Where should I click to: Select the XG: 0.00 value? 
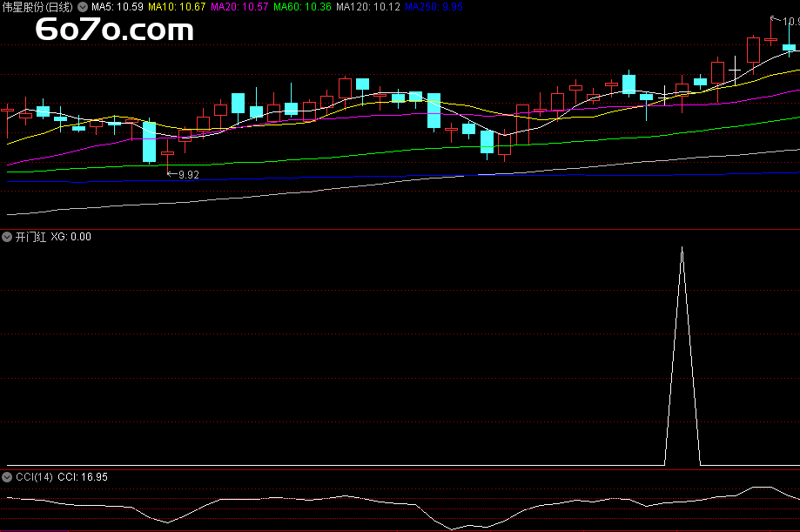(x=71, y=237)
